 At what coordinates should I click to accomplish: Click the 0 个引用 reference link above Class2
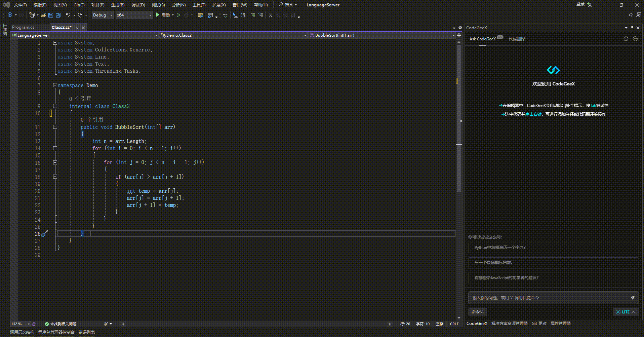[80, 99]
